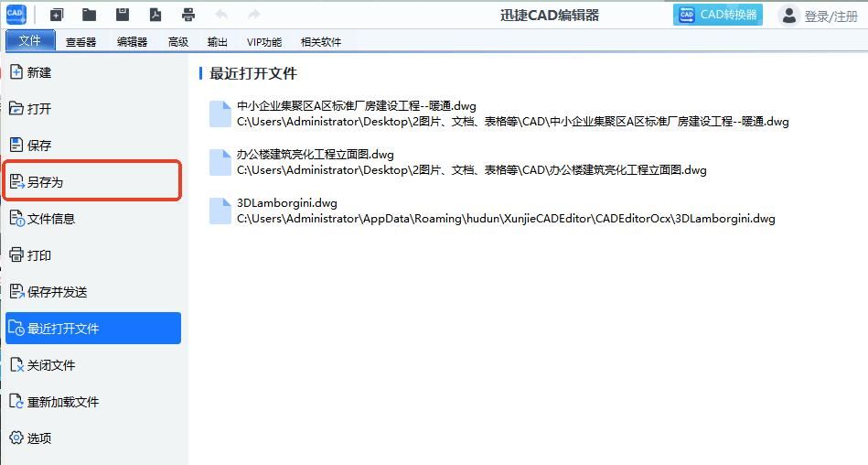
Task: Open the 高级 tab
Action: pos(178,41)
